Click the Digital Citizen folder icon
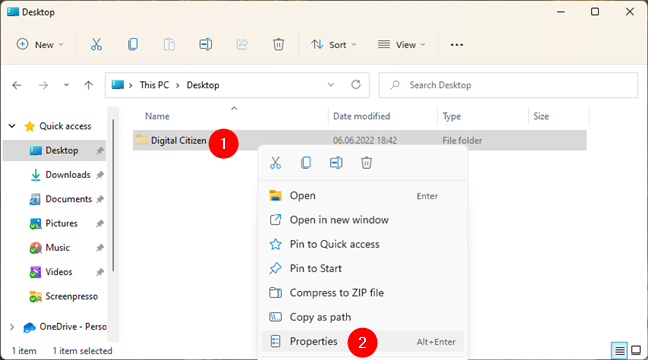The height and width of the screenshot is (360, 648). pos(142,140)
